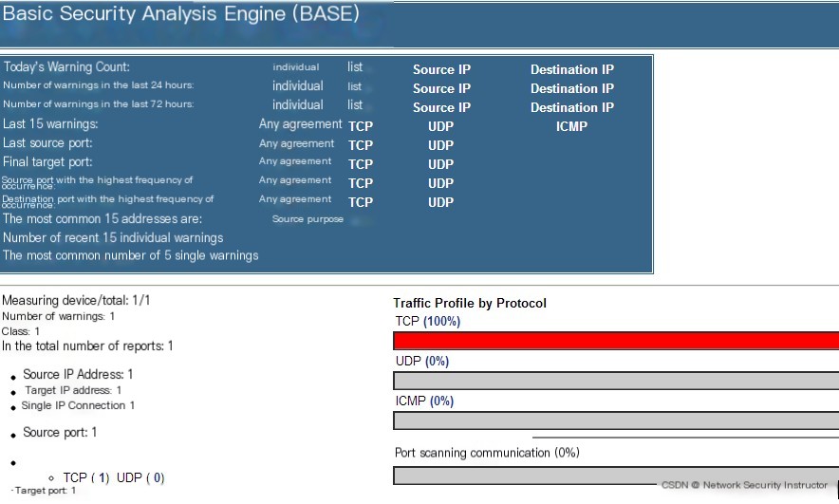
Task: Open Destination IP for last 24 hours
Action: 572,89
